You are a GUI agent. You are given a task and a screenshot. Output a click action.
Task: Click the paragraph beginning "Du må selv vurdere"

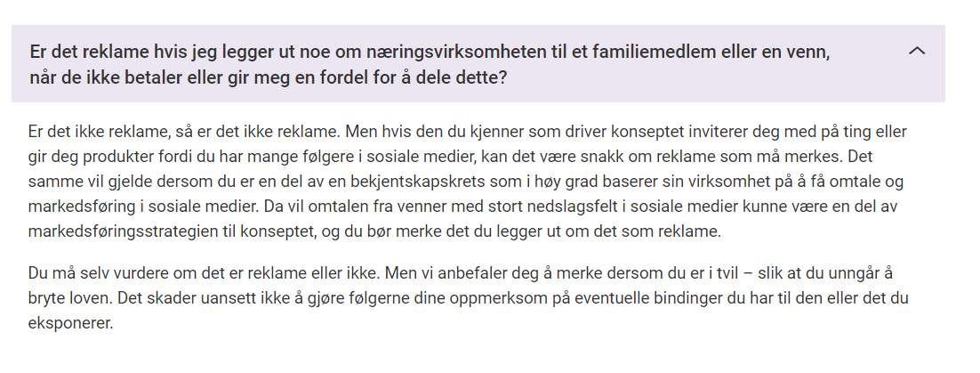468,298
